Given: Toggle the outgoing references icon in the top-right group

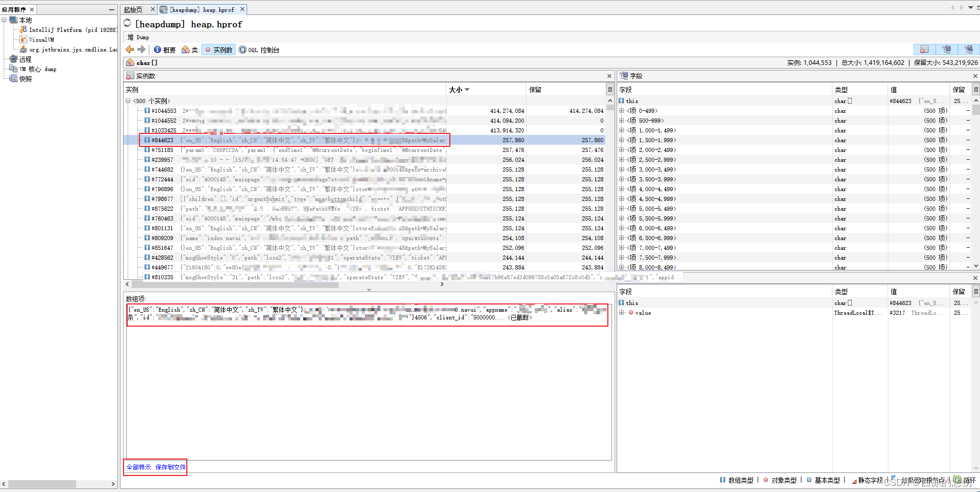Looking at the screenshot, I should click(x=947, y=49).
